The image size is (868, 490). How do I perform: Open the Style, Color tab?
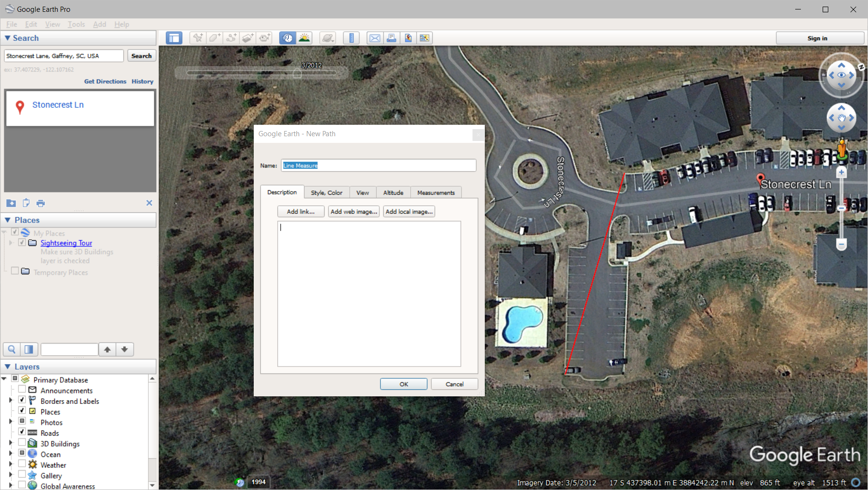coord(327,192)
